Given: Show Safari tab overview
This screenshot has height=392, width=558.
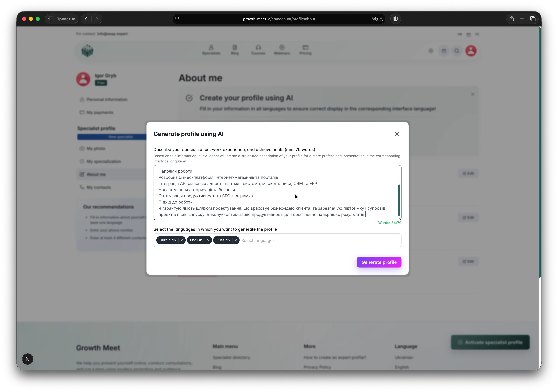Looking at the screenshot, I should pos(533,19).
